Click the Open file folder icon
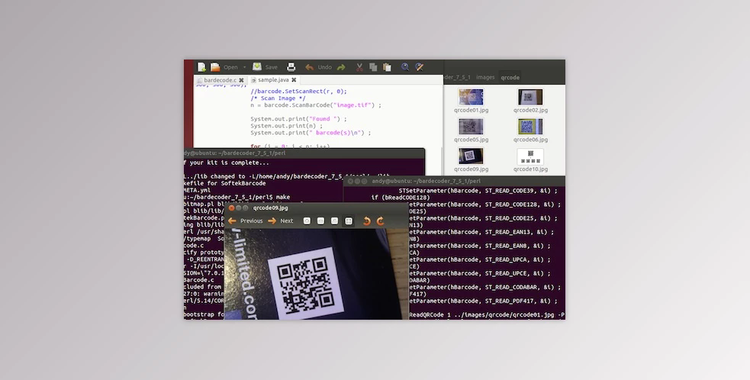Viewport: 750px width, 380px height. (216, 67)
